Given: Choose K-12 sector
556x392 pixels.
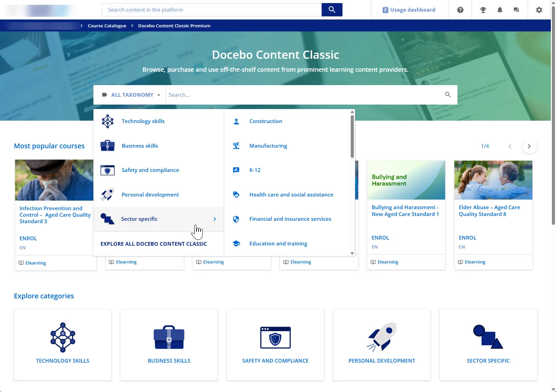Looking at the screenshot, I should (255, 170).
